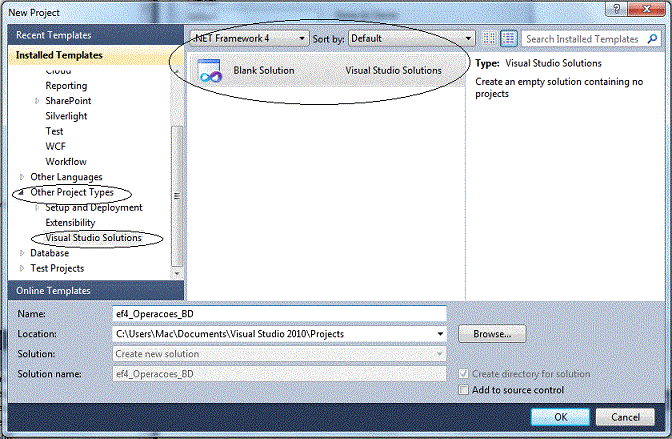Open the .NET Framework 4 dropdown
Viewport: 672px width, 439px height.
coord(250,39)
